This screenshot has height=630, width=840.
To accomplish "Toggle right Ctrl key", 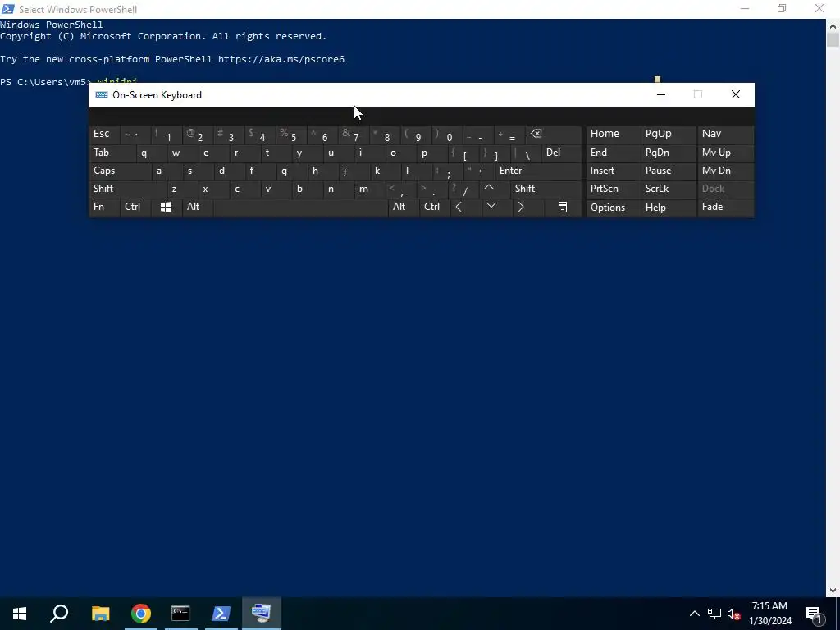I will coord(435,207).
